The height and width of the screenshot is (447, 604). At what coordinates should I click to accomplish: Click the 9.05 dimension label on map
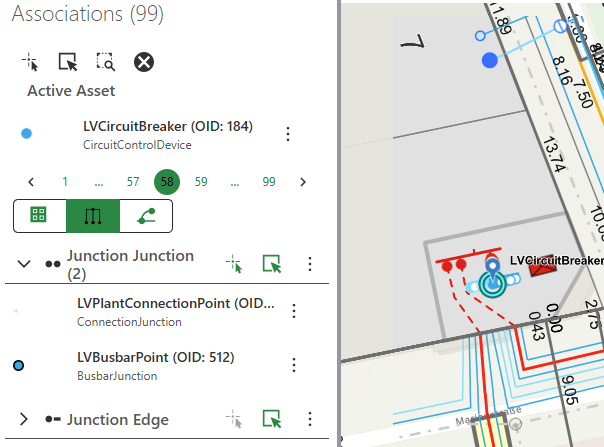click(x=570, y=390)
